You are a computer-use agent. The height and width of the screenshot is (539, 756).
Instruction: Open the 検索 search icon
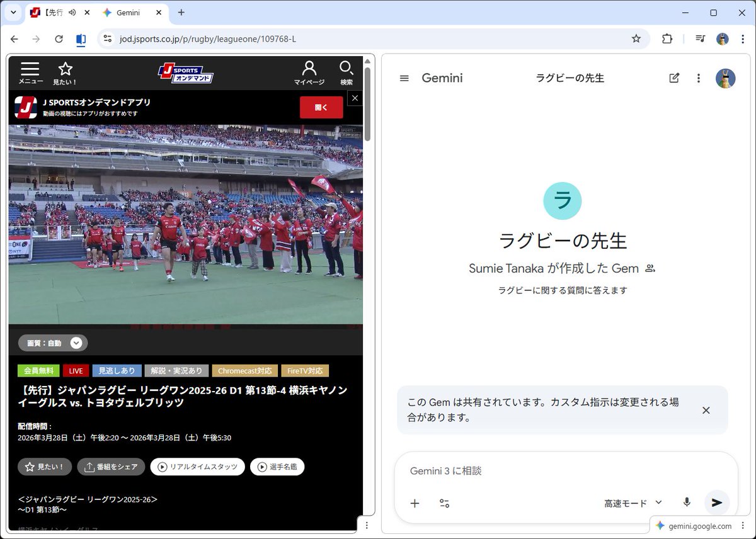[x=346, y=72]
